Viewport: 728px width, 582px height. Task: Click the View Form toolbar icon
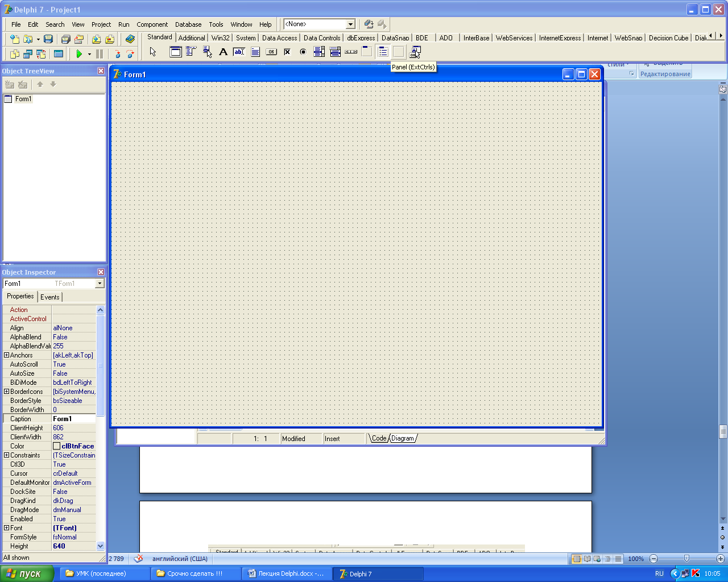pyautogui.click(x=27, y=54)
